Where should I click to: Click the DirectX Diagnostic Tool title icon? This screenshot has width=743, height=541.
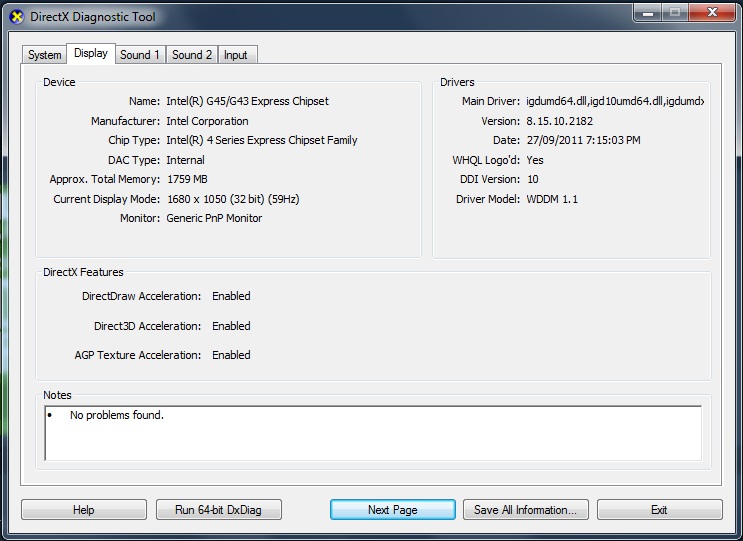(x=17, y=17)
